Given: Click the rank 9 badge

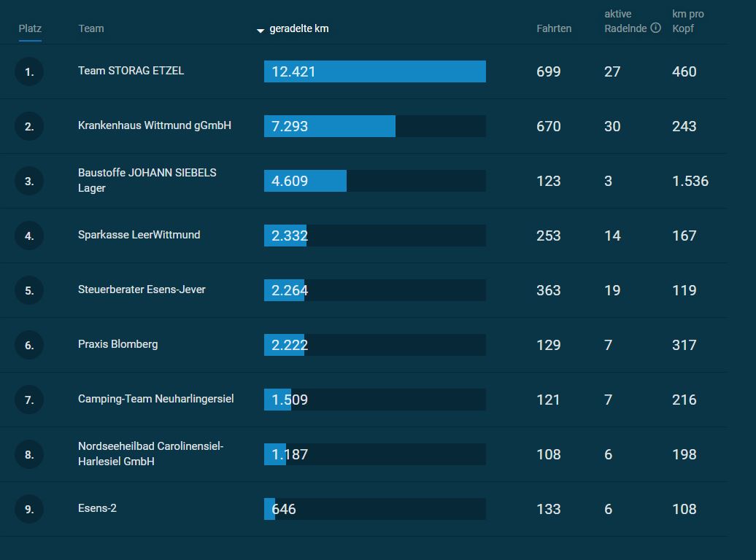Looking at the screenshot, I should click(29, 509).
